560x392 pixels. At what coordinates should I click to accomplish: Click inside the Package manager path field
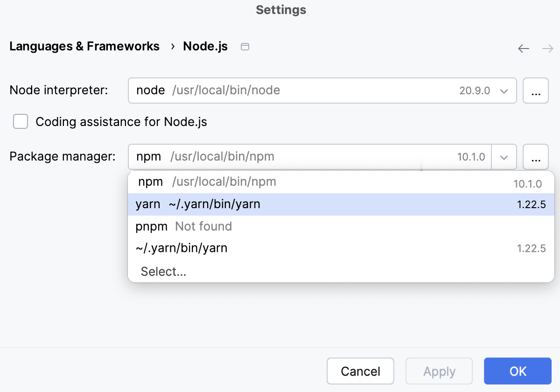(280, 157)
